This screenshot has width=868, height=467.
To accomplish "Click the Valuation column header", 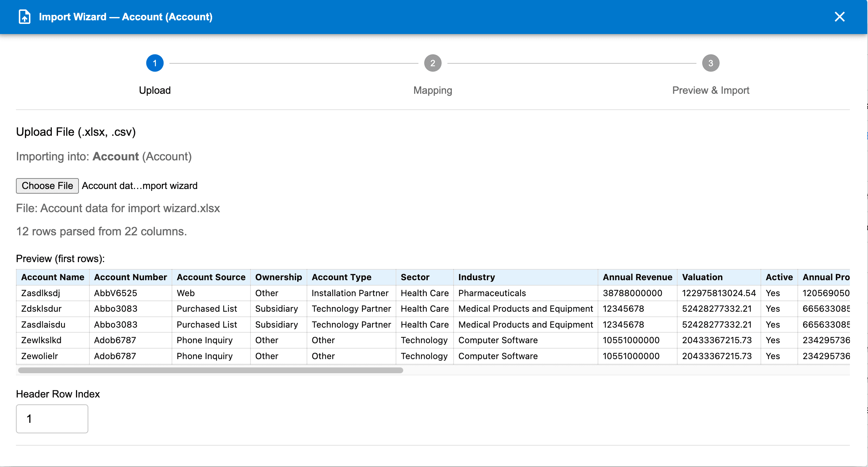I will [x=702, y=277].
